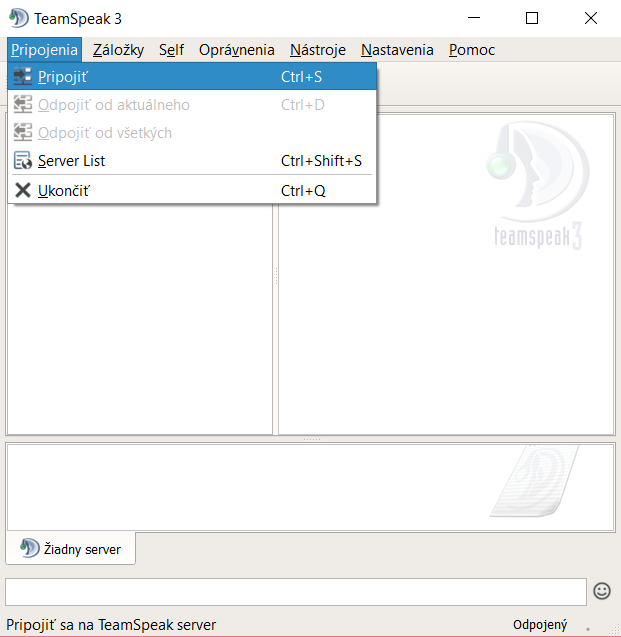This screenshot has height=637, width=621.
Task: Click the X icon next to Ukončiť
Action: click(x=23, y=190)
